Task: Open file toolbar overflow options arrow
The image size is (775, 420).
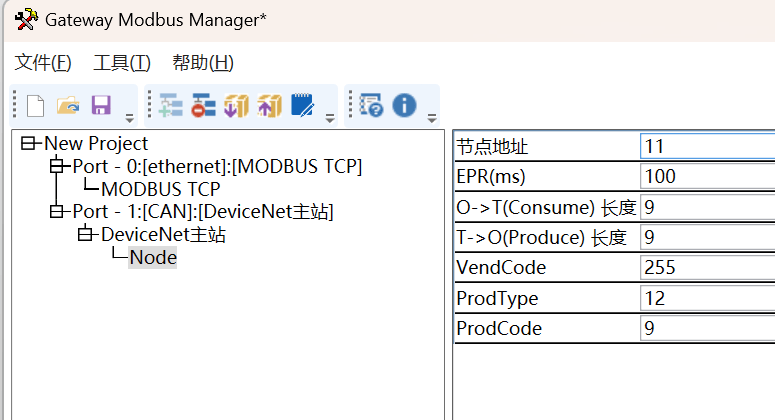Action: [129, 118]
